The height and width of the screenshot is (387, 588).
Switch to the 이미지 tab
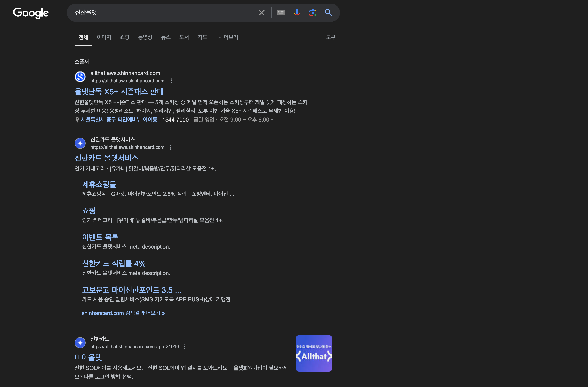click(x=104, y=37)
